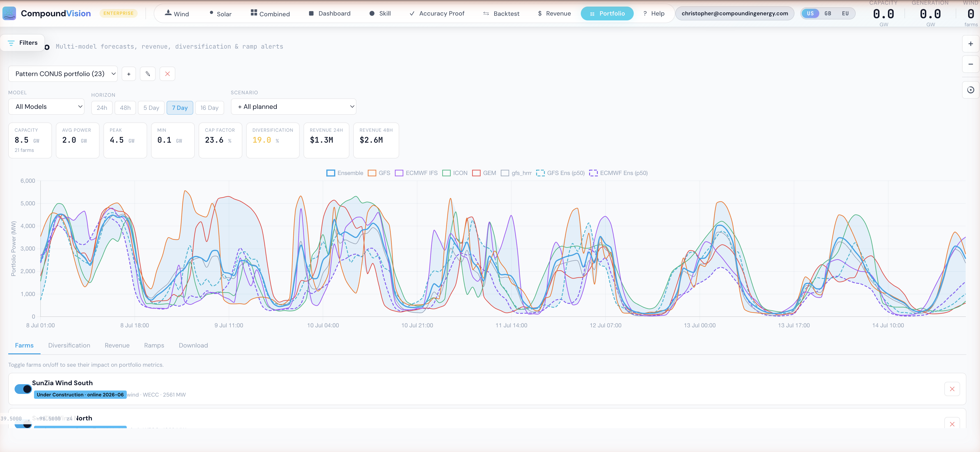Remove the SunZia Wind North farm
The width and height of the screenshot is (980, 452).
point(952,424)
